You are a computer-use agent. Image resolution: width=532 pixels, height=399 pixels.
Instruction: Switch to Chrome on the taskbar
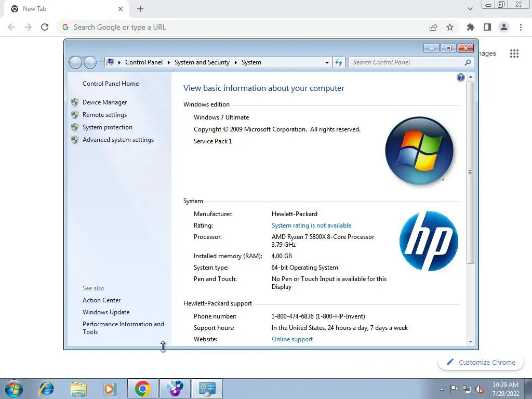pyautogui.click(x=143, y=389)
